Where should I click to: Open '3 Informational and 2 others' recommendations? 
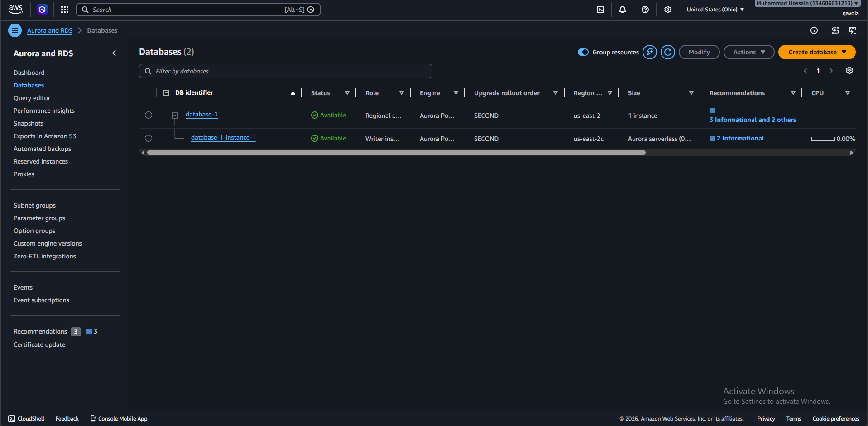[753, 120]
